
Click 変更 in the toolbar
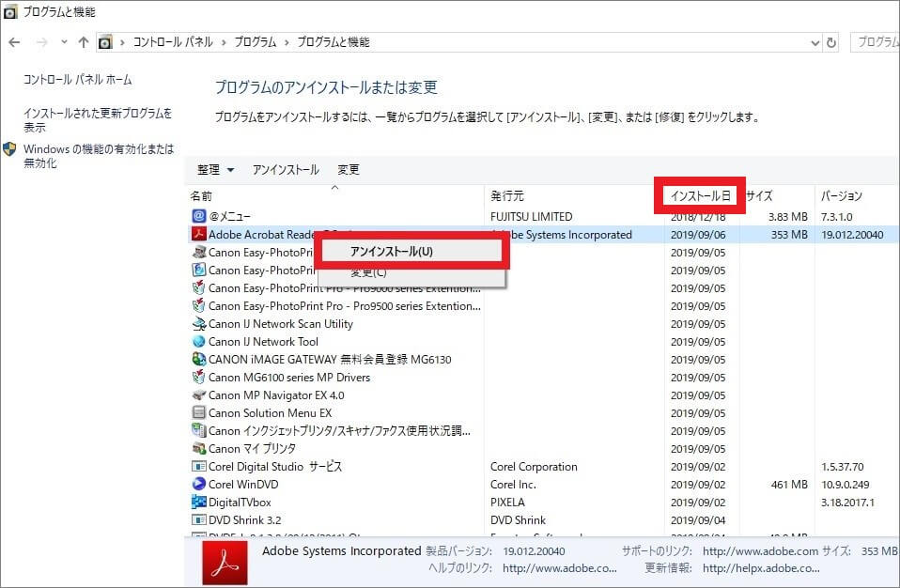click(349, 170)
